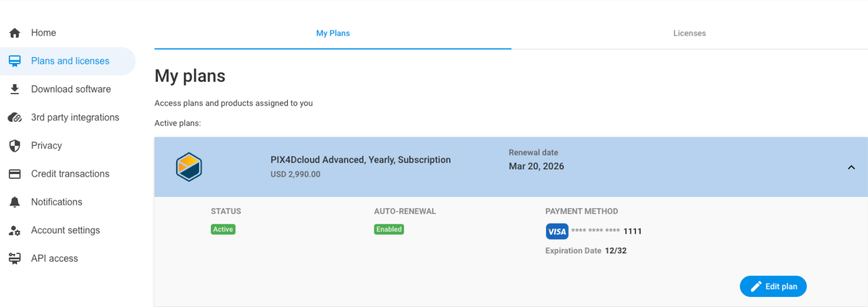Click the Edit plan button
This screenshot has height=307, width=868.
pos(773,286)
